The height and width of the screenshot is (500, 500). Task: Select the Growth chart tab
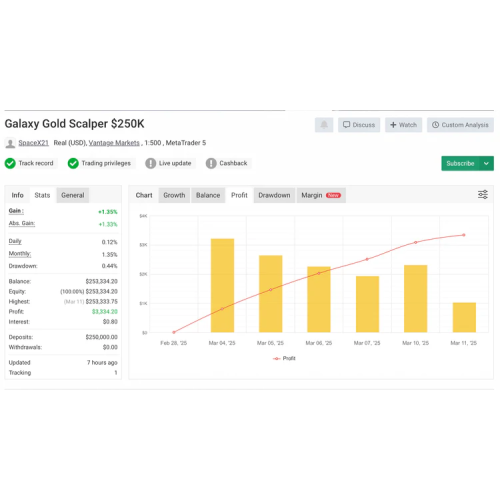pos(174,195)
